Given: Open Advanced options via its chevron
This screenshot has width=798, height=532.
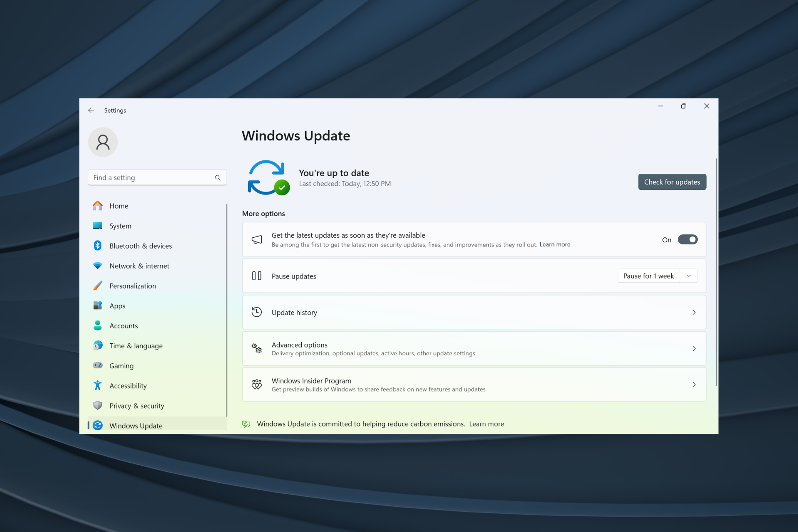Looking at the screenshot, I should click(x=694, y=348).
